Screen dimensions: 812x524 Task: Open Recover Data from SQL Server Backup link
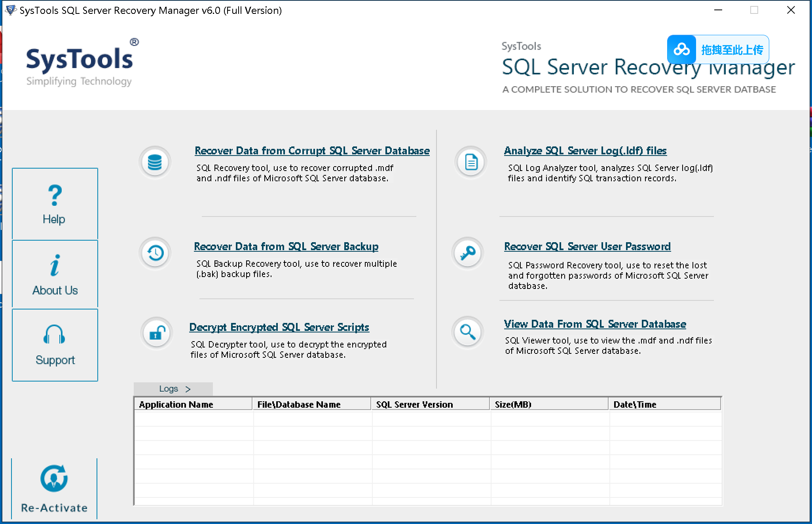point(286,247)
